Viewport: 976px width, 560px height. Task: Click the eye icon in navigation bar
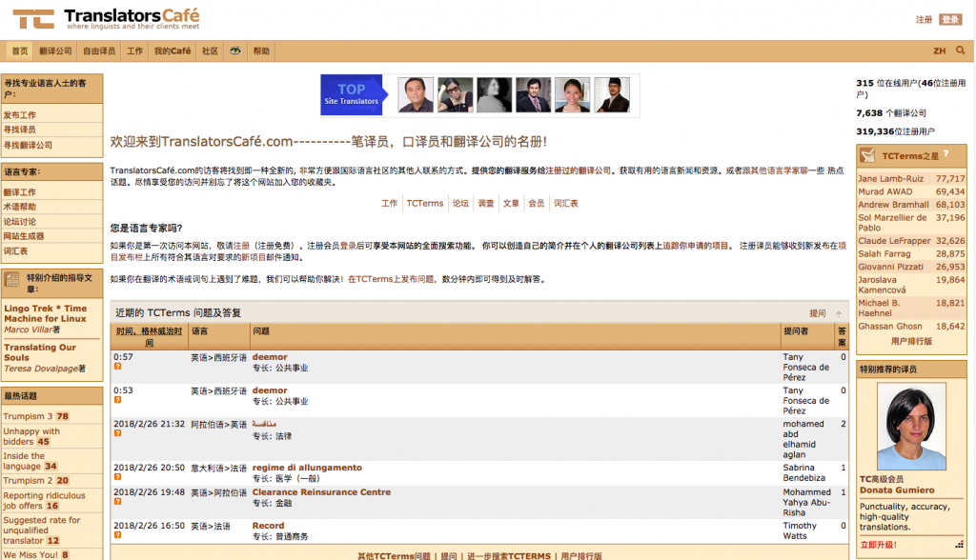coord(235,51)
